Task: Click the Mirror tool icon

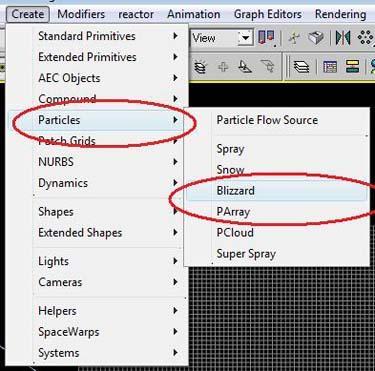Action: pos(343,38)
